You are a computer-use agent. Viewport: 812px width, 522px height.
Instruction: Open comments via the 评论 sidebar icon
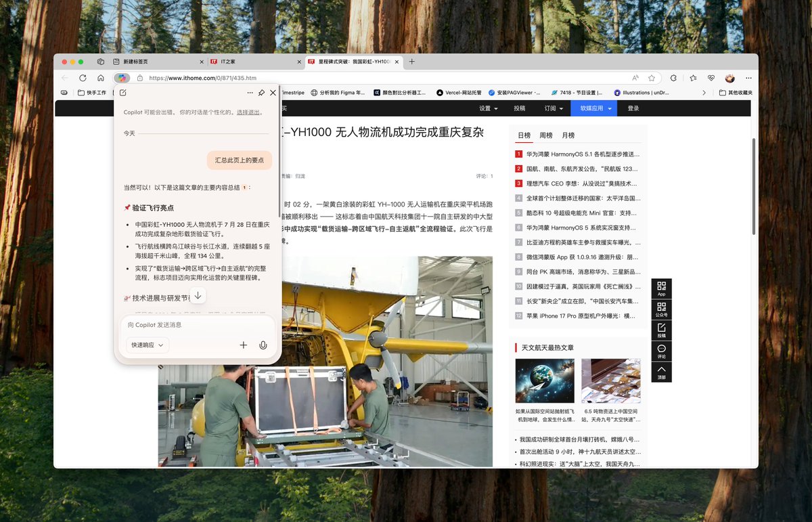pyautogui.click(x=662, y=351)
